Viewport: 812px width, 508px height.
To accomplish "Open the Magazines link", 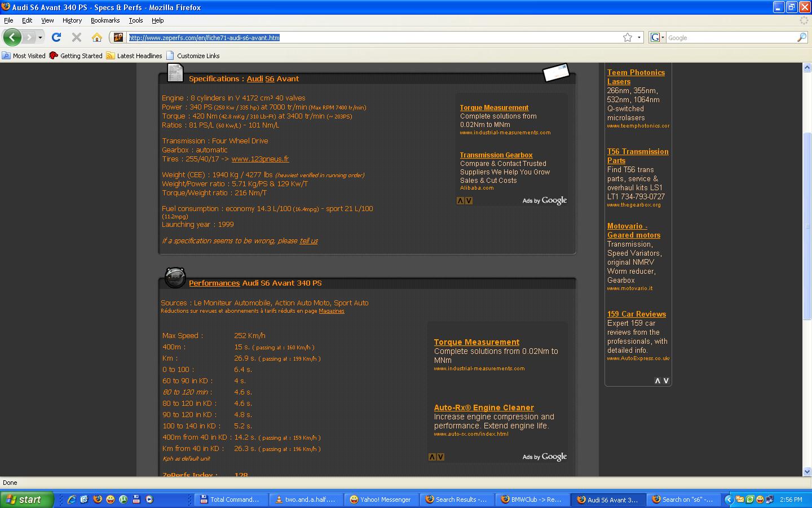I will [332, 311].
